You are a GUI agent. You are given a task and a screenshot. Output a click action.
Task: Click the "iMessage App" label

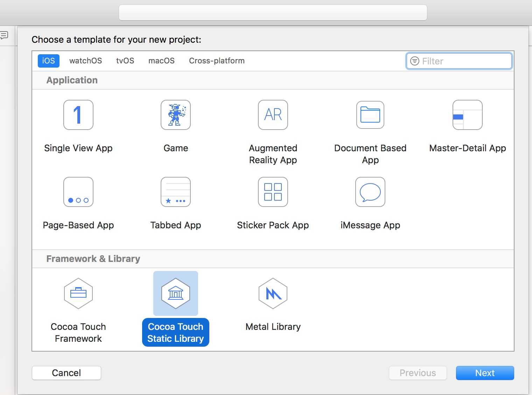point(370,225)
